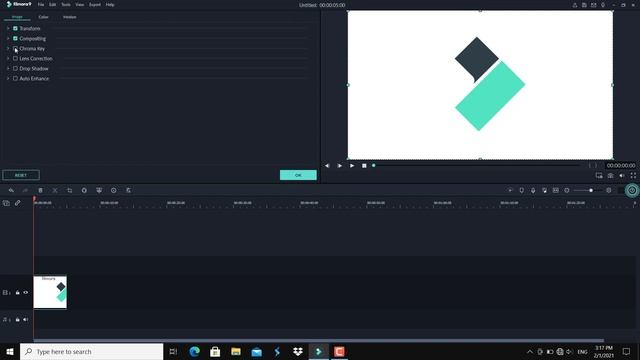640x360 pixels.
Task: Open the View menu
Action: [x=80, y=5]
